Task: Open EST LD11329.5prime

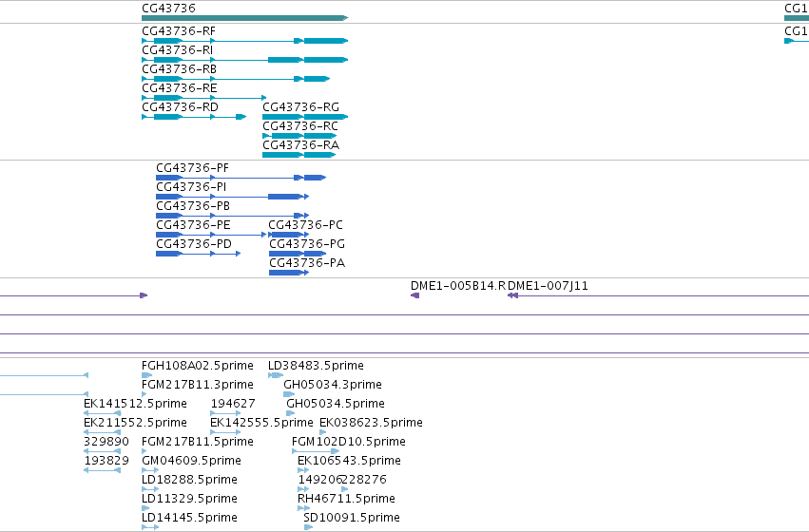Action: [145, 509]
